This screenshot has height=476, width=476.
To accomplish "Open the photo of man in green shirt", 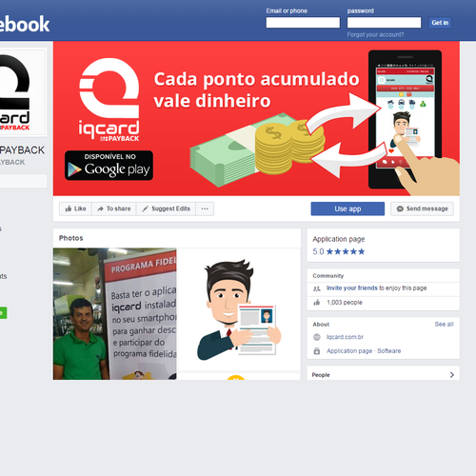I will click(114, 314).
